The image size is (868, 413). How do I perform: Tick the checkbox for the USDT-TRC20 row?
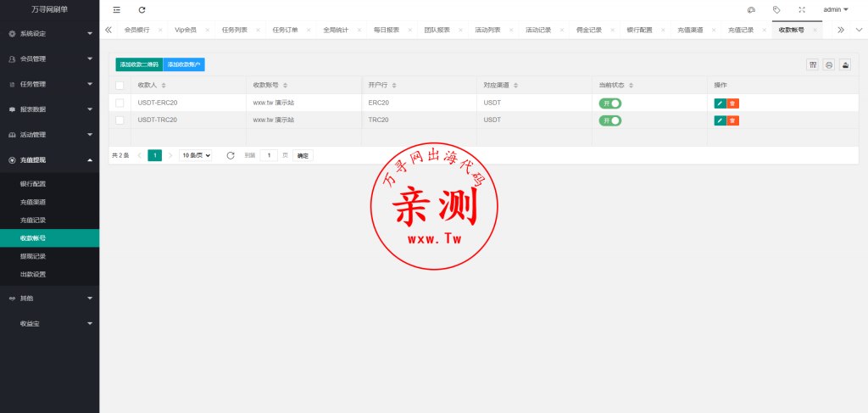pyautogui.click(x=120, y=120)
